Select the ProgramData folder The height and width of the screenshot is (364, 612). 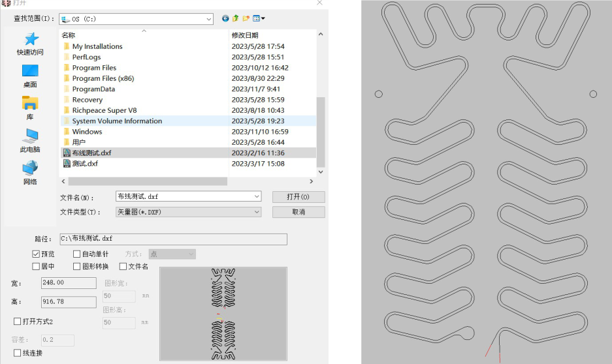pos(93,89)
